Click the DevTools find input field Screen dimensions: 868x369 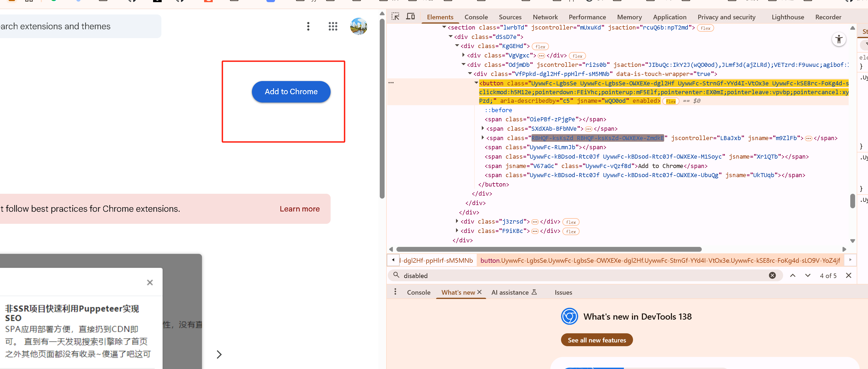coord(585,275)
